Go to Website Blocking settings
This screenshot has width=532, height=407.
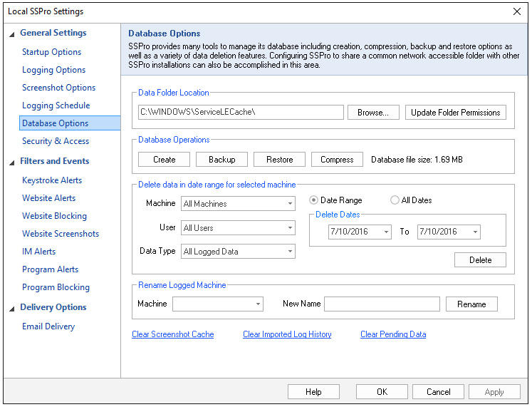54,216
